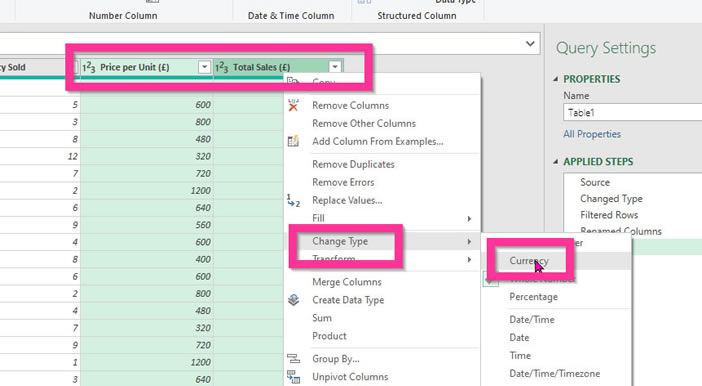The height and width of the screenshot is (386, 702).
Task: Open the Change Type submenu
Action: tap(340, 241)
